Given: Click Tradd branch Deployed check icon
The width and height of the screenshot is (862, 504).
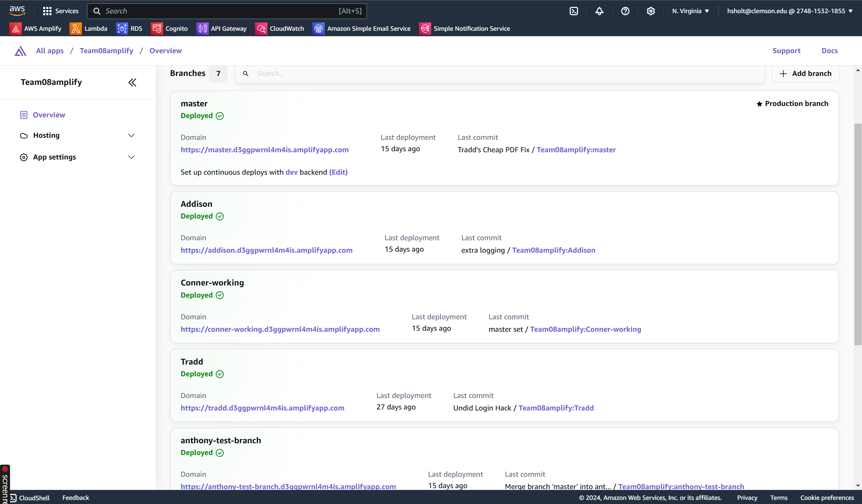Looking at the screenshot, I should 220,374.
